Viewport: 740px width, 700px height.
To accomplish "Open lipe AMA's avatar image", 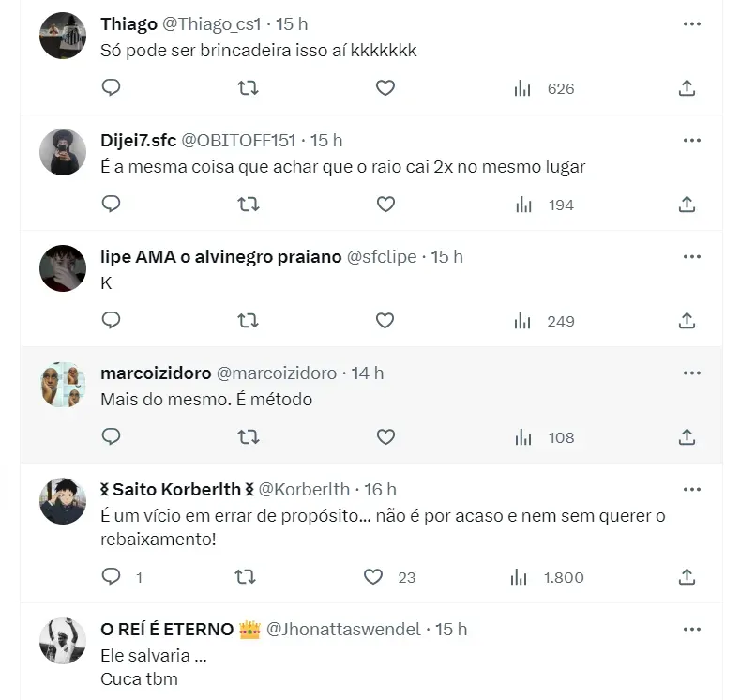I will click(x=63, y=268).
